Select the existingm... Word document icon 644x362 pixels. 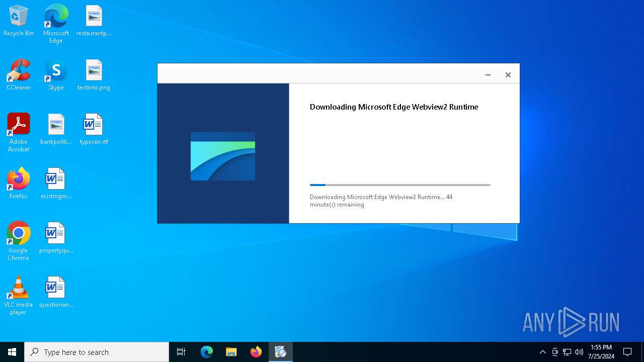56,184
